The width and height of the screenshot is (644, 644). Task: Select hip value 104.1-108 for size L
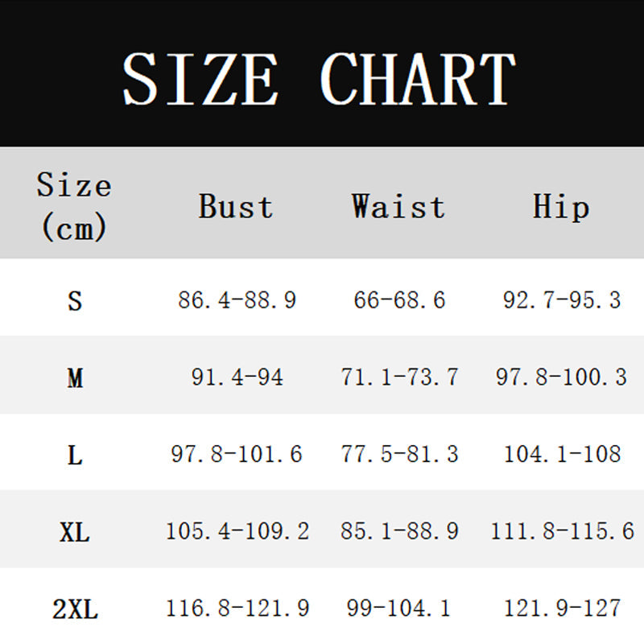562,454
